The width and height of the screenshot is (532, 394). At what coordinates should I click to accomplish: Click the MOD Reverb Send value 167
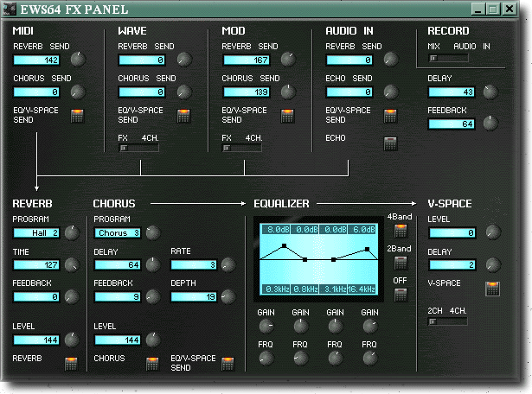247,60
